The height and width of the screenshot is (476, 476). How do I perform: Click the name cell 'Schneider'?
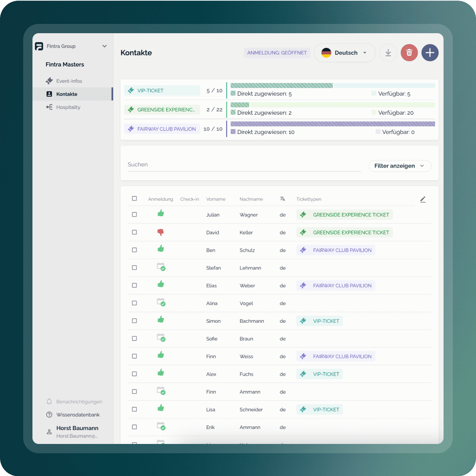(251, 410)
